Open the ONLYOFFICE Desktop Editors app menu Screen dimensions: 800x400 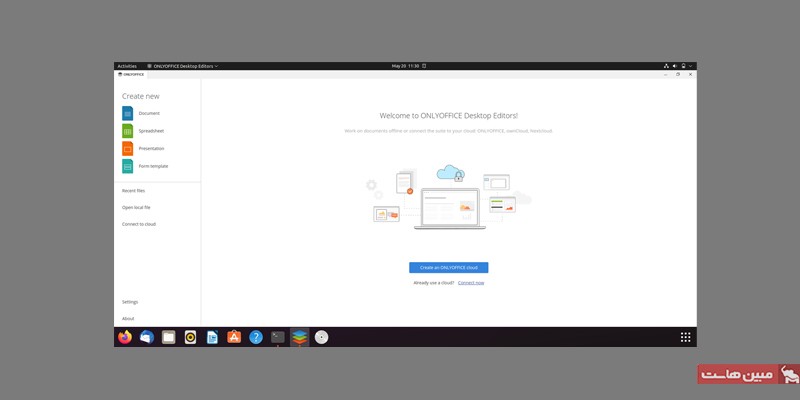point(183,66)
